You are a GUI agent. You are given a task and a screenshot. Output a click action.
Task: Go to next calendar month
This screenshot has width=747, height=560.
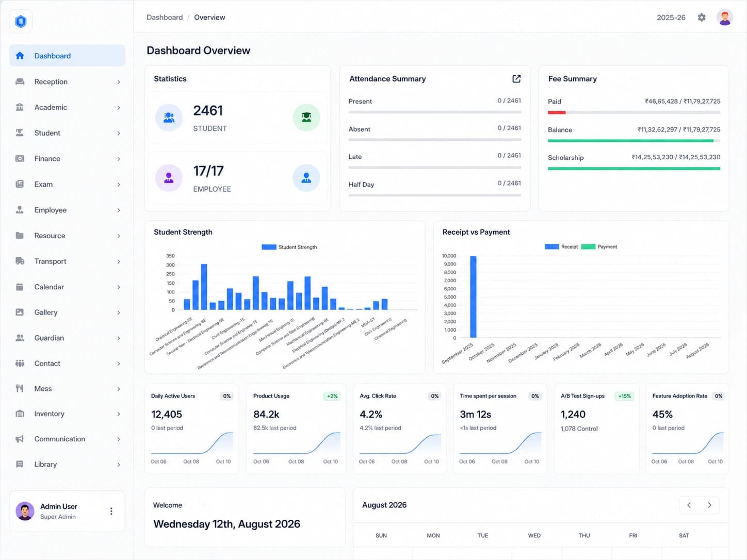(x=710, y=505)
